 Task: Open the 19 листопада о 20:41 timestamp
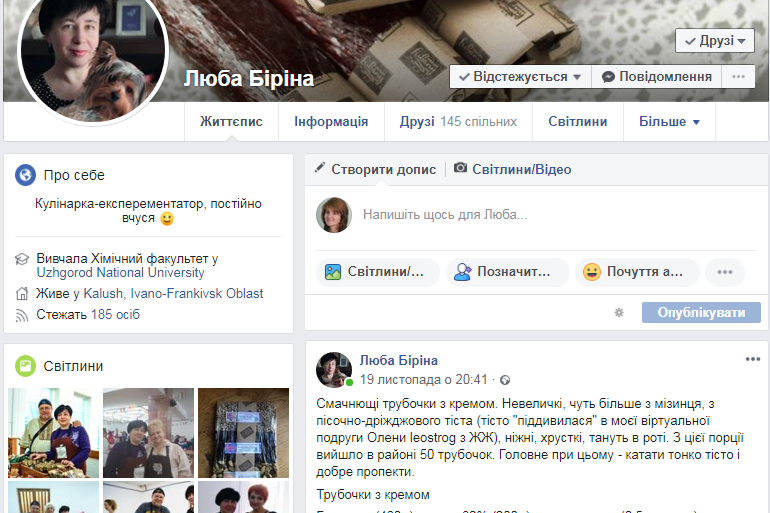(424, 380)
